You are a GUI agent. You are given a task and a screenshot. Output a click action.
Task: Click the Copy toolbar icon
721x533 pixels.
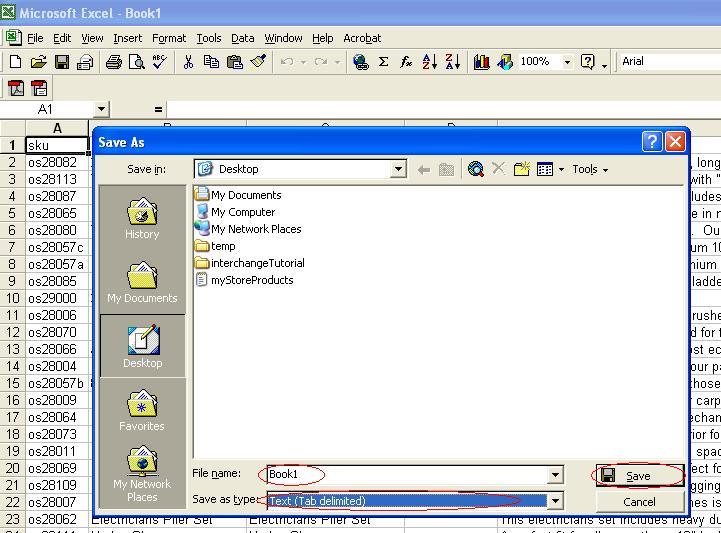(211, 62)
